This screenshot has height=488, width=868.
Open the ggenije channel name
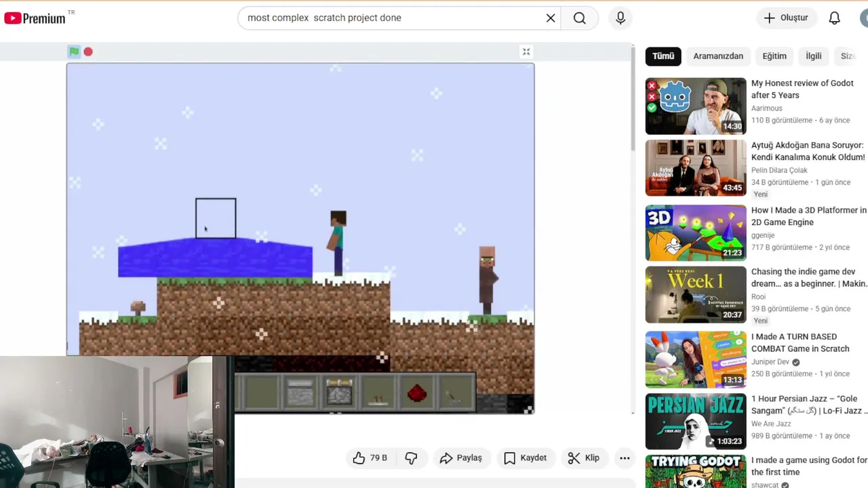coord(763,235)
